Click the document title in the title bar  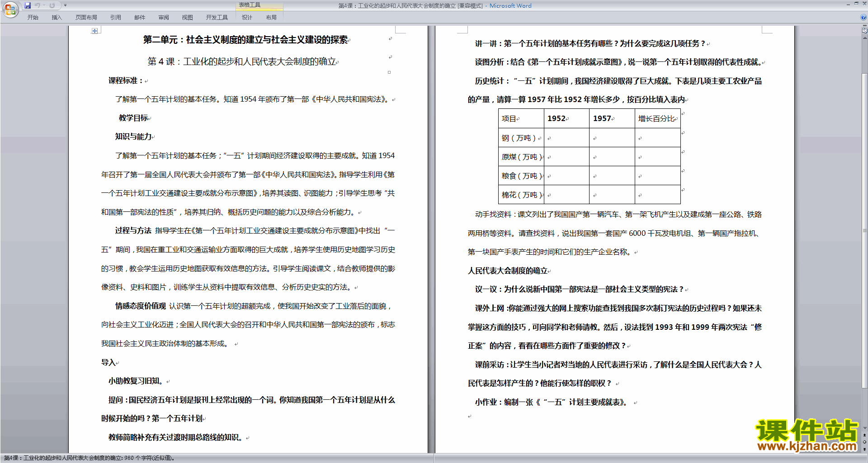point(435,5)
